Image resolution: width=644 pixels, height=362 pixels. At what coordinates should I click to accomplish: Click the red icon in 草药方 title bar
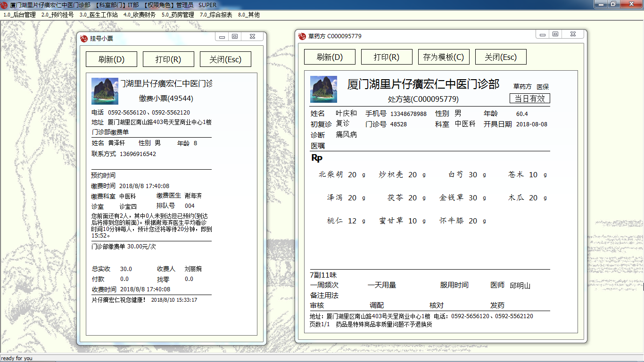tap(303, 36)
